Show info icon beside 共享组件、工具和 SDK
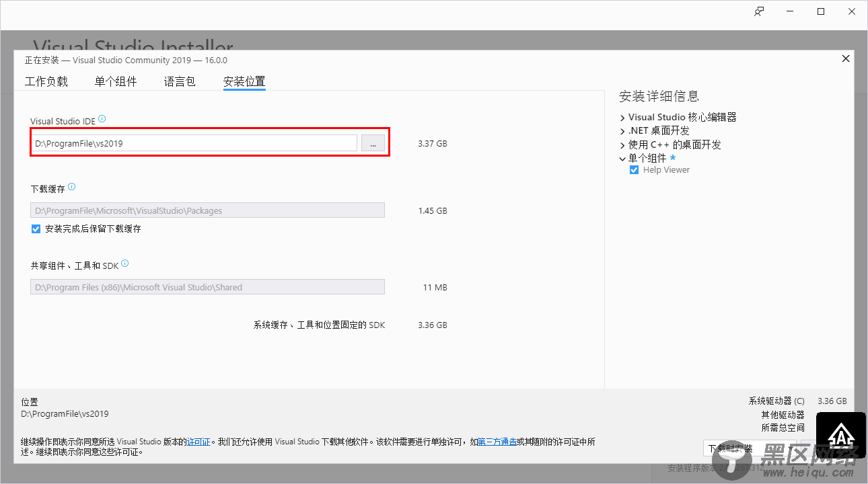 click(x=125, y=264)
